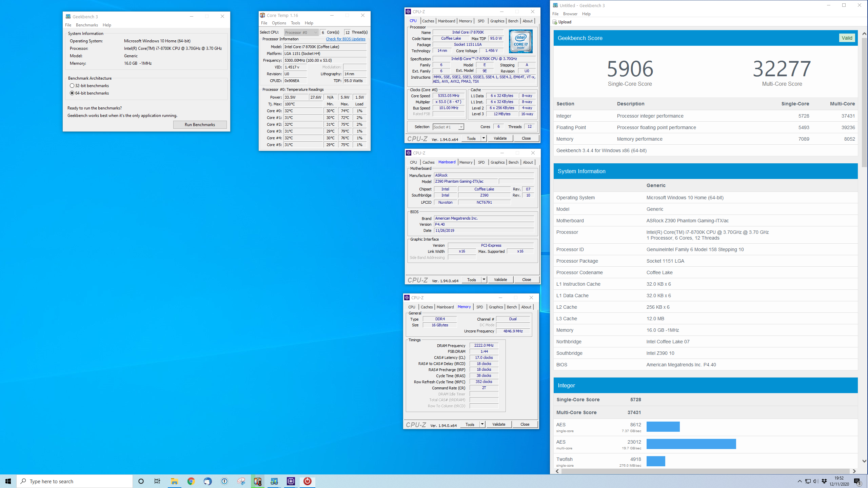Click the Frequency field in Core Temp
Image resolution: width=868 pixels, height=488 pixels.
click(325, 60)
